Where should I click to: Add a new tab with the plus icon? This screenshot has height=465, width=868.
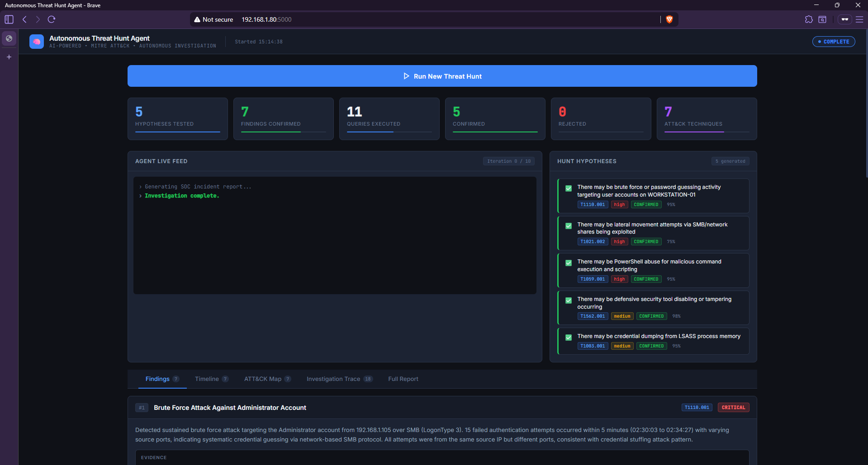tap(9, 57)
